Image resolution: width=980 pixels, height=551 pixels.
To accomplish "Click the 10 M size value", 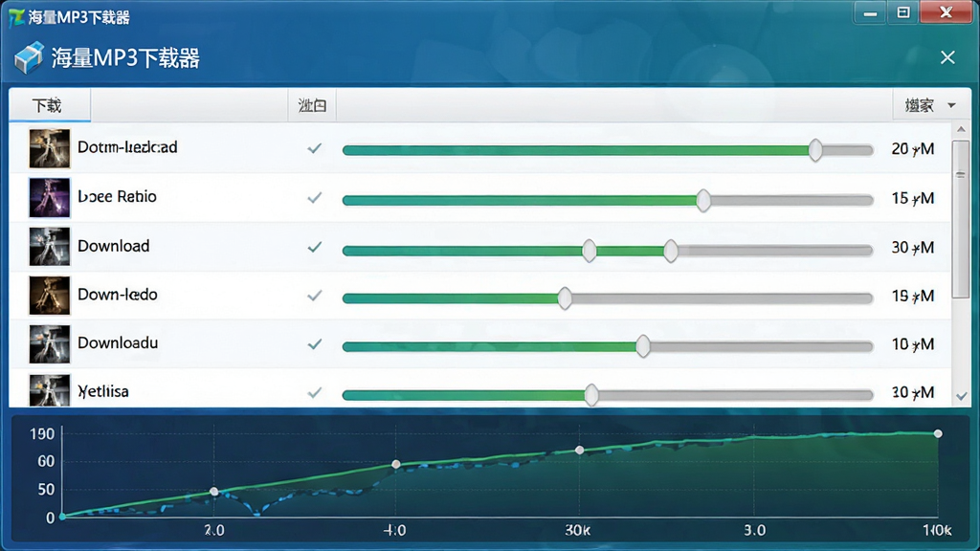I will pos(912,344).
